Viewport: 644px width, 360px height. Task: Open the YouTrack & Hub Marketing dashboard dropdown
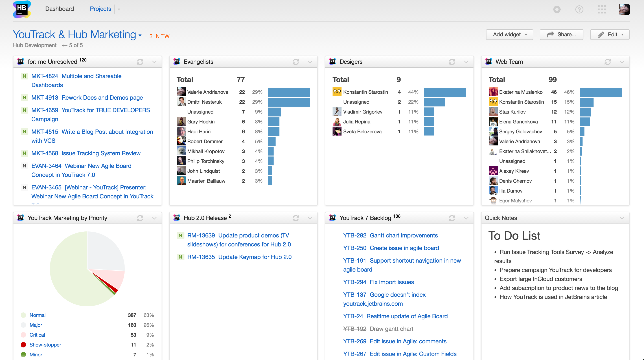[x=140, y=35]
